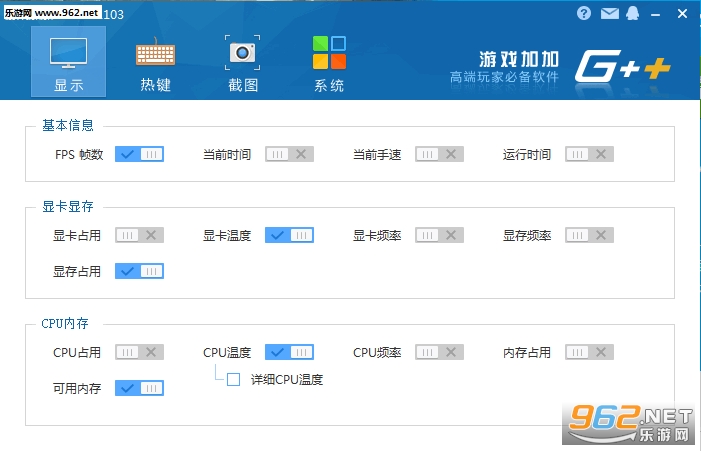
Task: Check the 详细CPU温度 checkbox
Action: 233,379
